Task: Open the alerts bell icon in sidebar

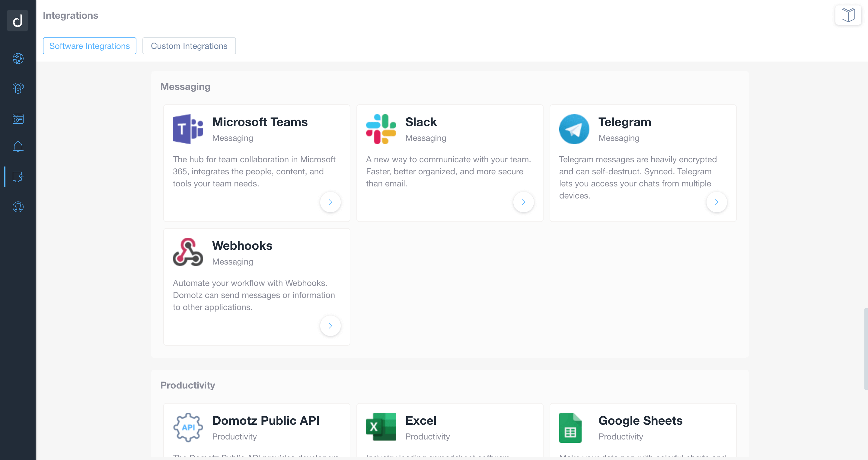Action: coord(18,147)
